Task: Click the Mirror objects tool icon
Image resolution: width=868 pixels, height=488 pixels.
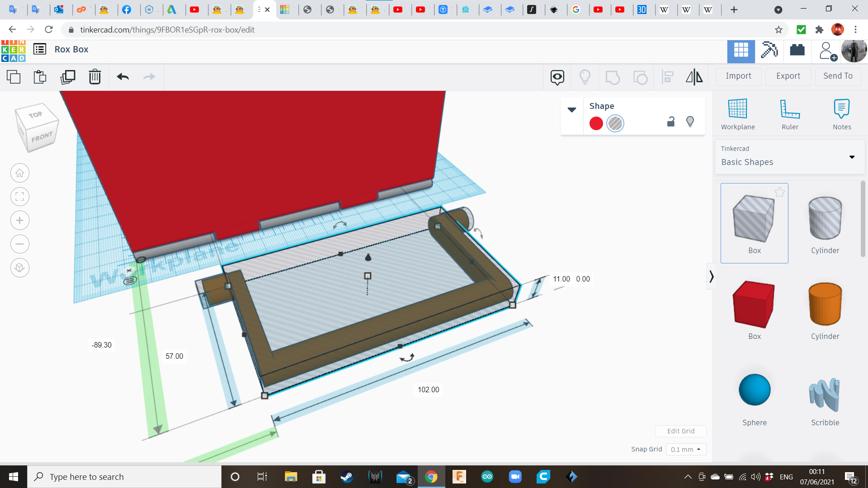Action: coord(693,76)
